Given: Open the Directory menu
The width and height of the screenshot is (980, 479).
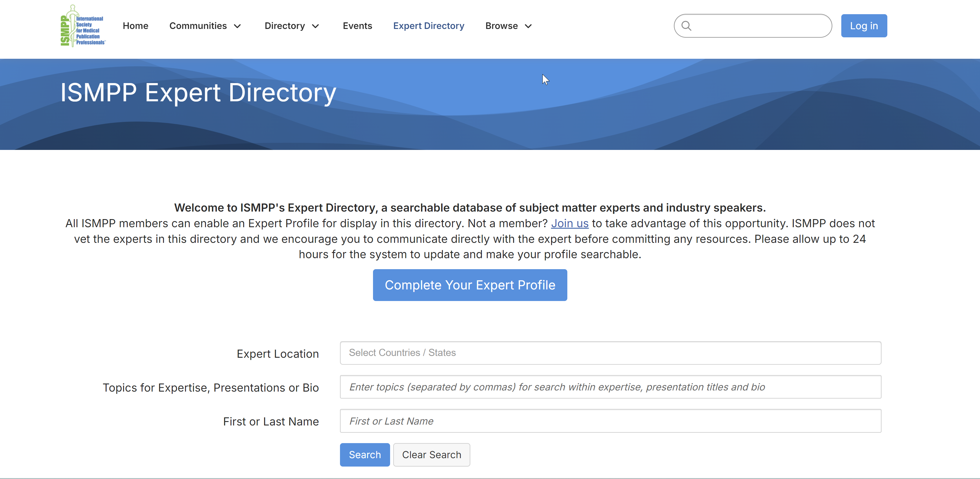Looking at the screenshot, I should pyautogui.click(x=285, y=26).
